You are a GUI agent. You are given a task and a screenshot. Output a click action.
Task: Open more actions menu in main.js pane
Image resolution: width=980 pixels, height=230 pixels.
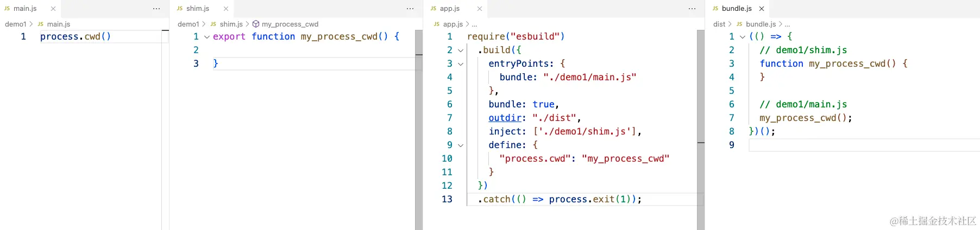point(156,9)
